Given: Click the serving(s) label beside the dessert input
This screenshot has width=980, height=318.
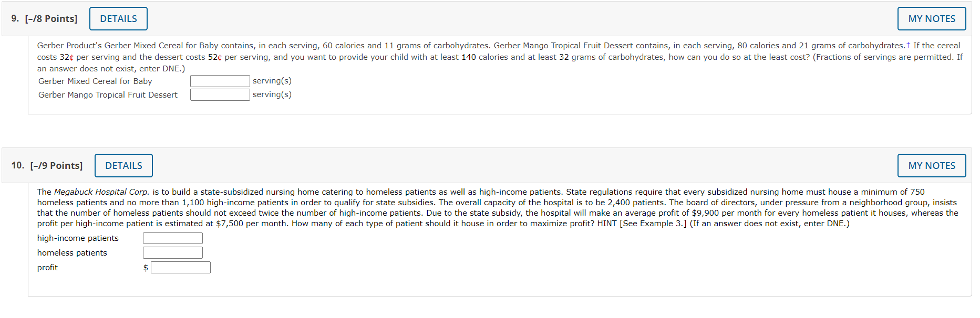Looking at the screenshot, I should [x=272, y=94].
